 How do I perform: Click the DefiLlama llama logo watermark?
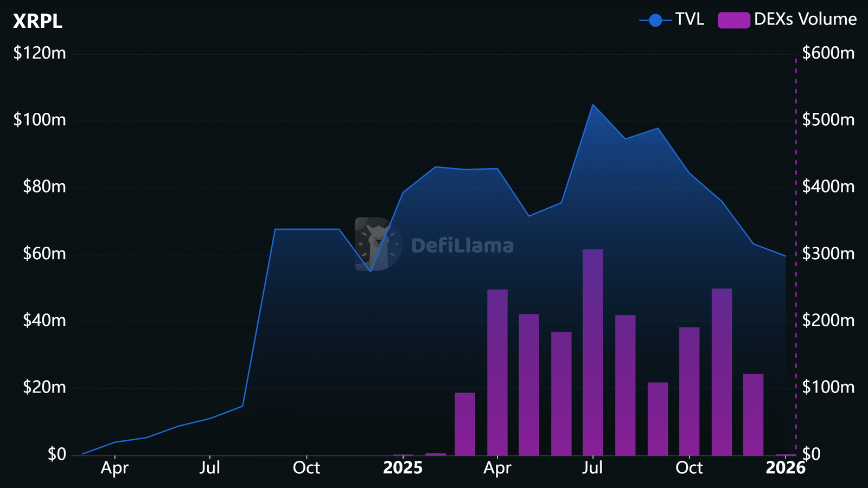[378, 244]
